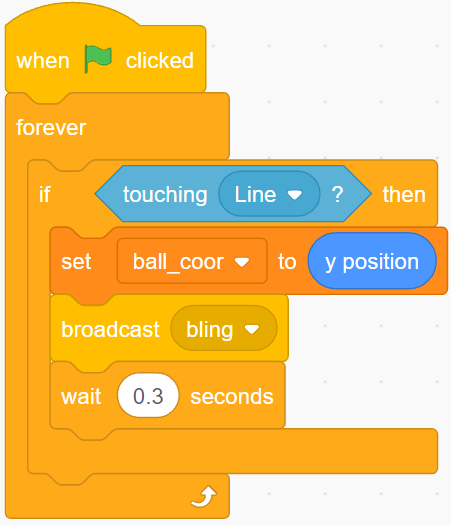Screen dimensions: 451x525
Task: Click the 0.3 wait duration field
Action: 148,396
